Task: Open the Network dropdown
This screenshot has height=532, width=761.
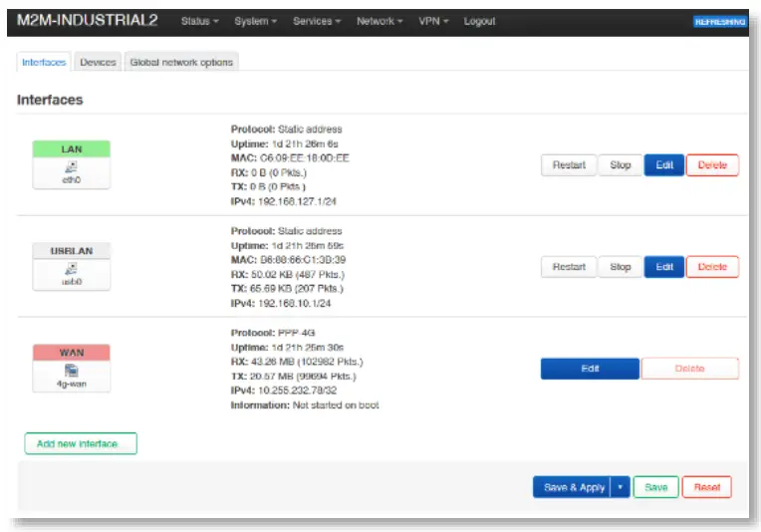Action: tap(380, 21)
